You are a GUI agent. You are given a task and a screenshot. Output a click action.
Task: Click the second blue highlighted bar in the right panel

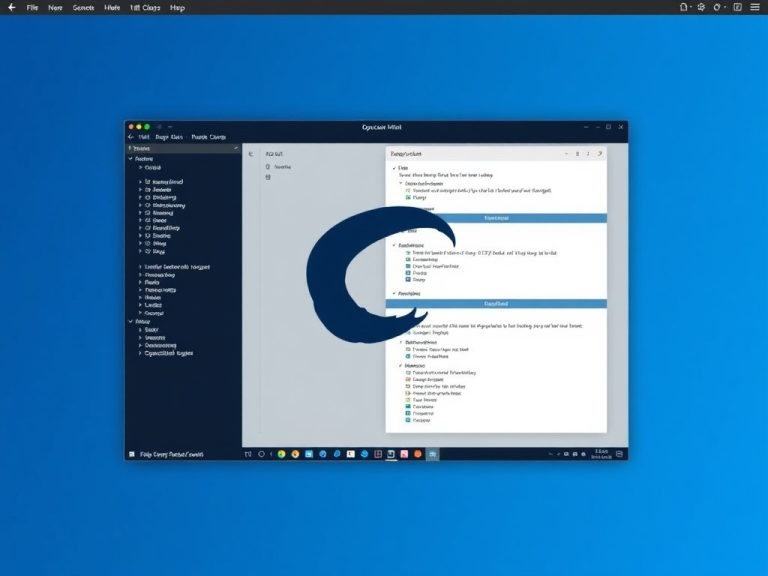click(x=496, y=304)
